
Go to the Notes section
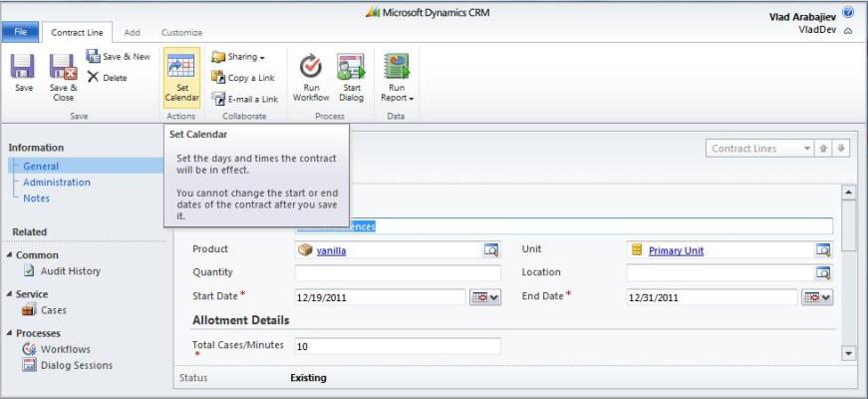(x=37, y=198)
